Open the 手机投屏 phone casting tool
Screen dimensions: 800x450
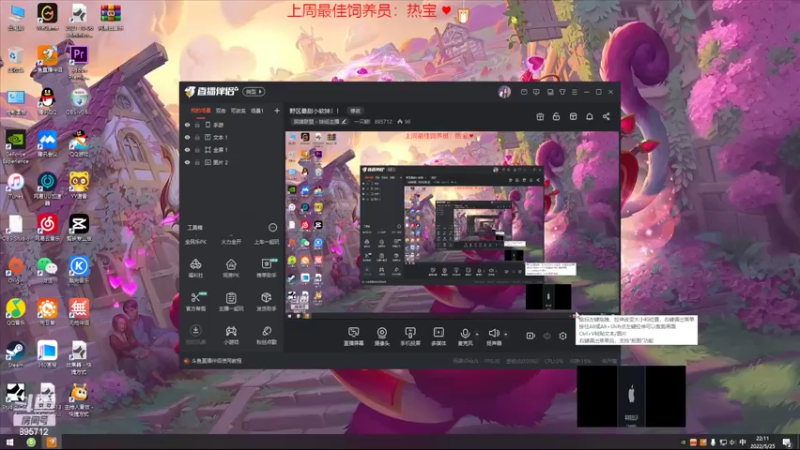click(410, 337)
